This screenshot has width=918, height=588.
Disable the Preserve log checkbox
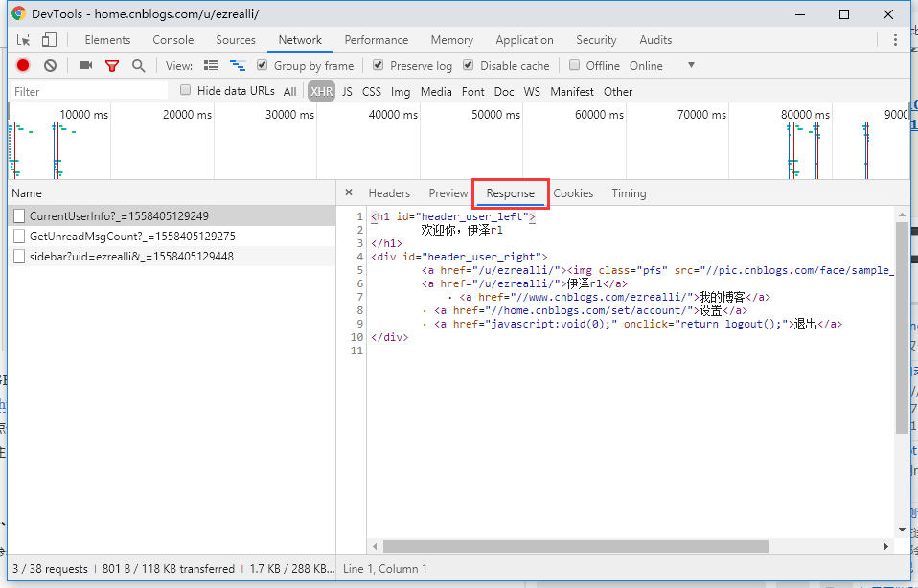(x=379, y=66)
